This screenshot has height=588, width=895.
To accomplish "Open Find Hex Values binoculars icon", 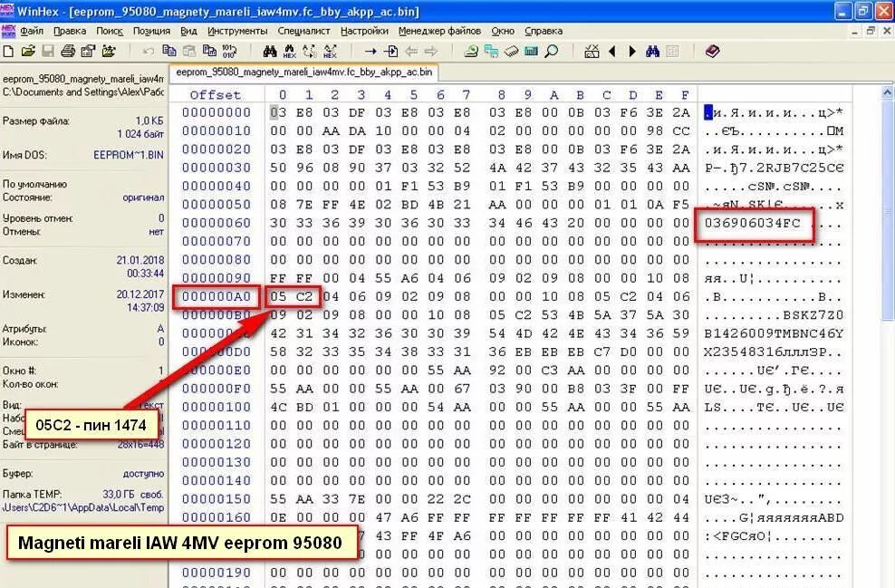I will click(290, 52).
